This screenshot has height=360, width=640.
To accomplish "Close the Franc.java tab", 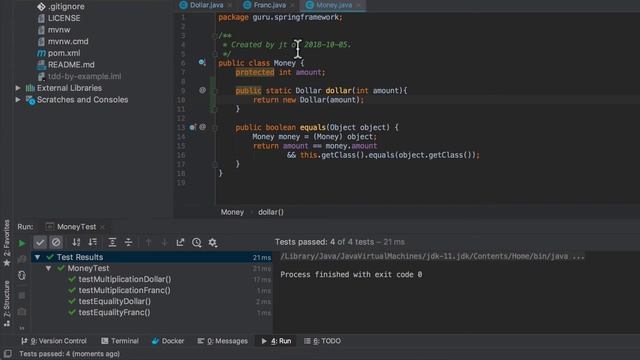I will (293, 5).
